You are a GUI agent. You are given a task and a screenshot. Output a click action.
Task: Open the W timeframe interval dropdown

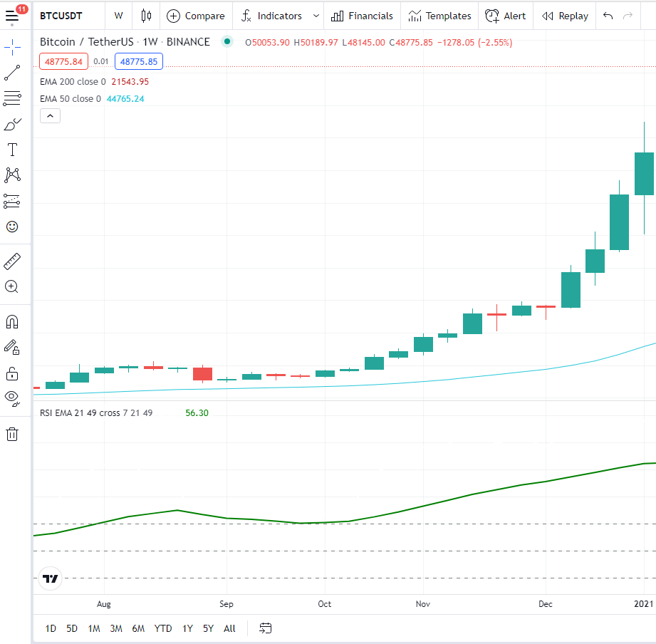[x=118, y=16]
